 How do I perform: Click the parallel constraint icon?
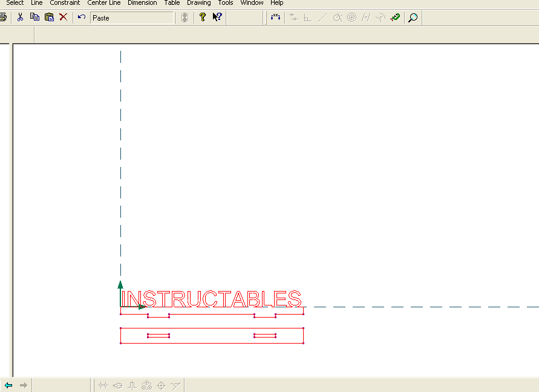click(366, 17)
